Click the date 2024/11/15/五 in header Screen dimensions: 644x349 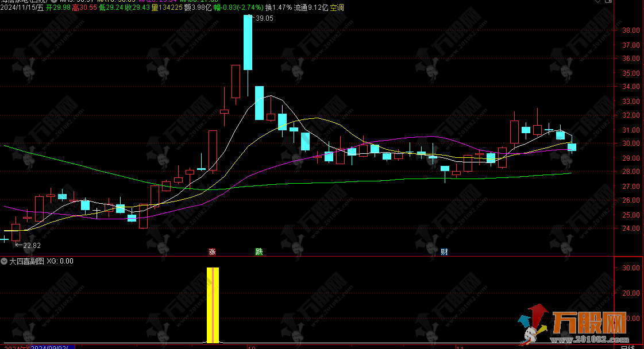pos(22,7)
